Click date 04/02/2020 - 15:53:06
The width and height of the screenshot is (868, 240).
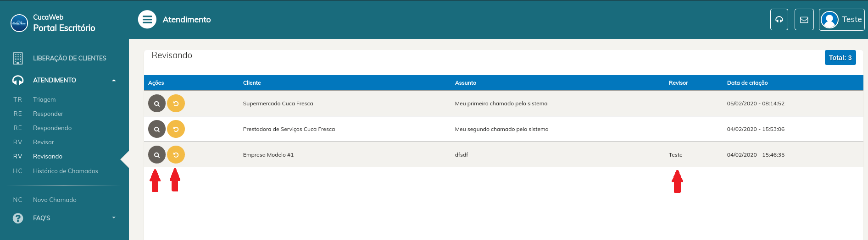[756, 129]
